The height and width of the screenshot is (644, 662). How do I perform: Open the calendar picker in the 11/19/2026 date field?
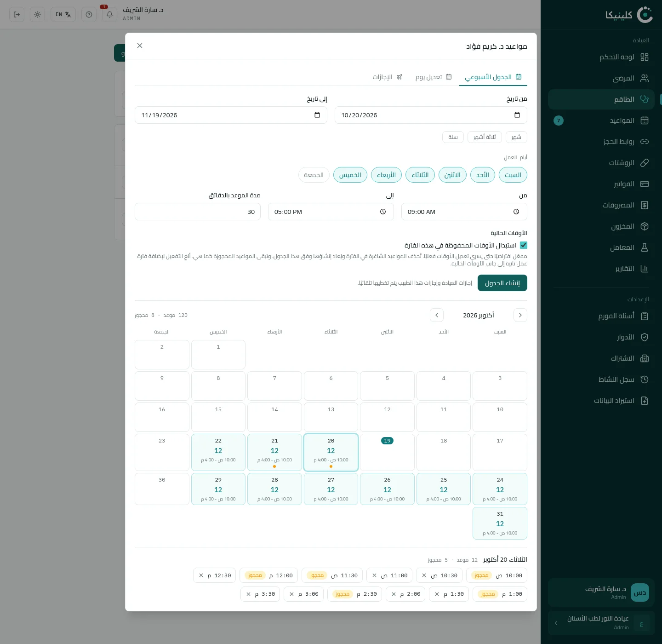coord(317,115)
